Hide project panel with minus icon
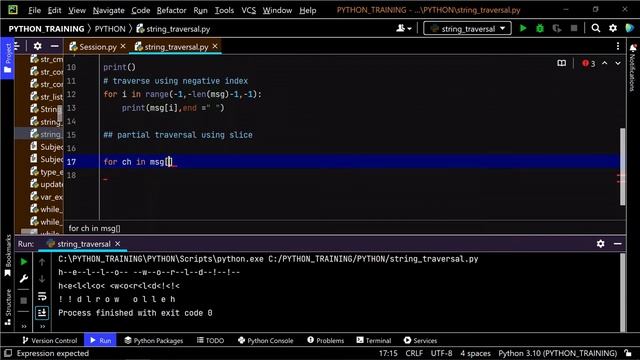The height and width of the screenshot is (360, 640). (x=55, y=46)
